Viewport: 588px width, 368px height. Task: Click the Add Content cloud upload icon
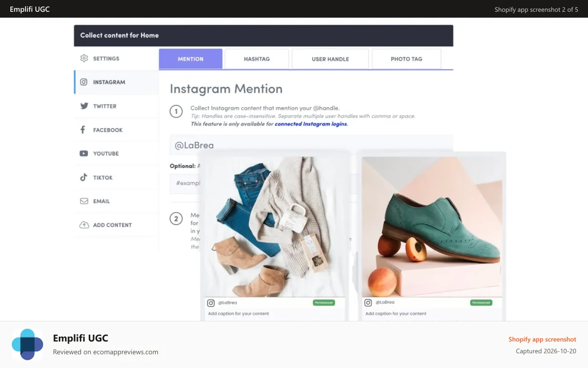tap(84, 225)
